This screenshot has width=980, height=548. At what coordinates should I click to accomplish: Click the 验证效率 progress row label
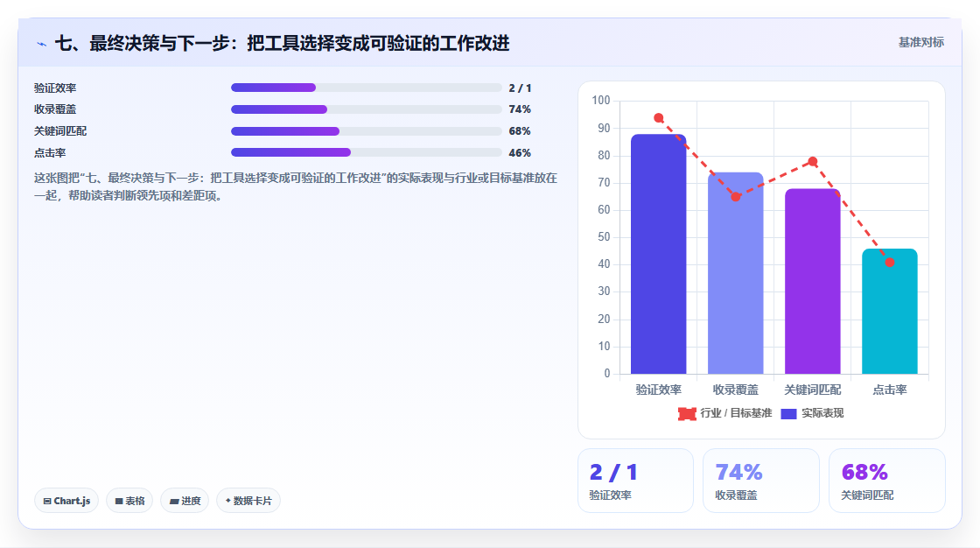pos(55,88)
